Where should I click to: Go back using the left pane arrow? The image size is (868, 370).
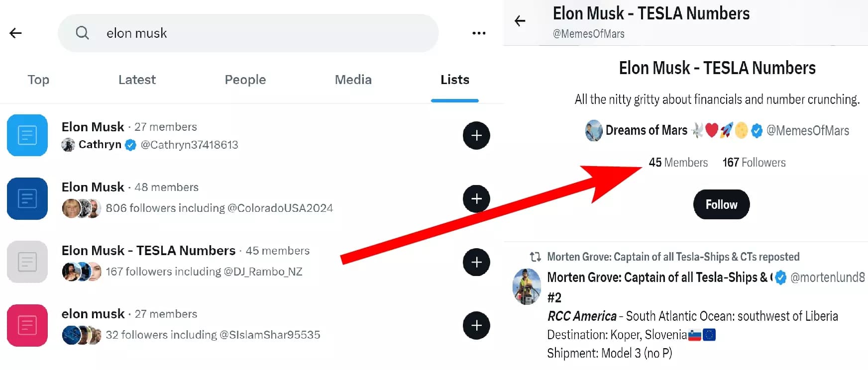tap(16, 33)
